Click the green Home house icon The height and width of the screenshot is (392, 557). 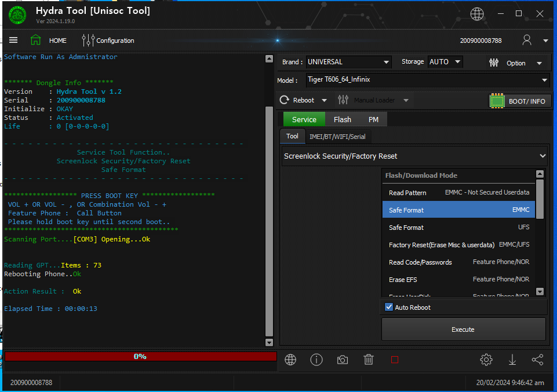pos(35,40)
